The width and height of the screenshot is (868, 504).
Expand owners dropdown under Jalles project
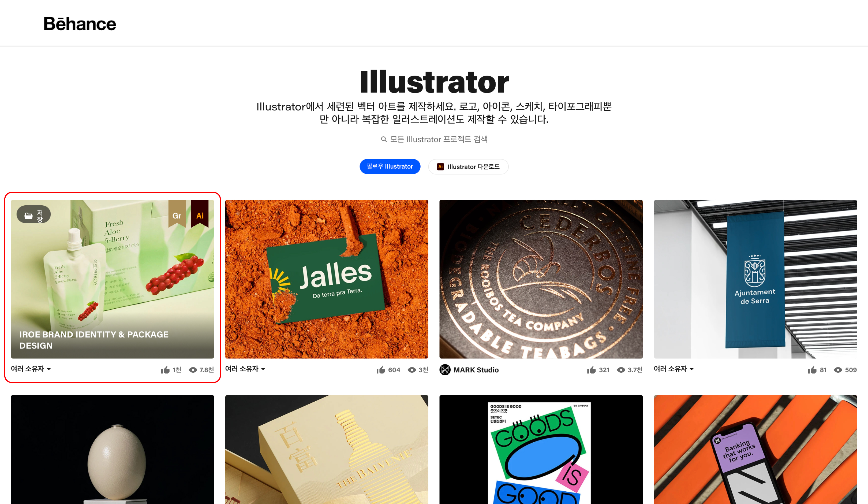point(245,369)
